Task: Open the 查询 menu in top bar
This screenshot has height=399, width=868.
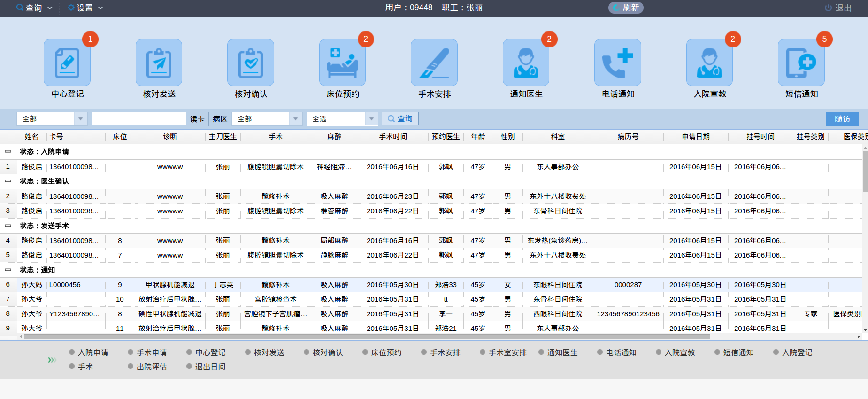Action: pos(34,8)
